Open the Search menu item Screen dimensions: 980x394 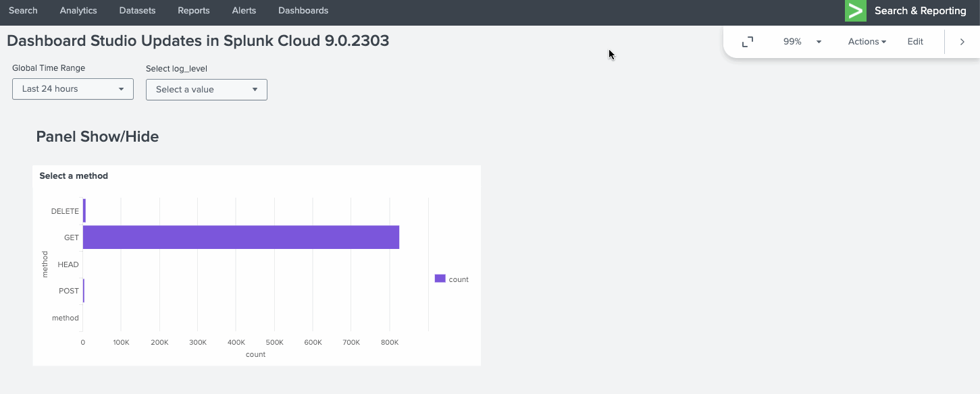pyautogui.click(x=23, y=11)
